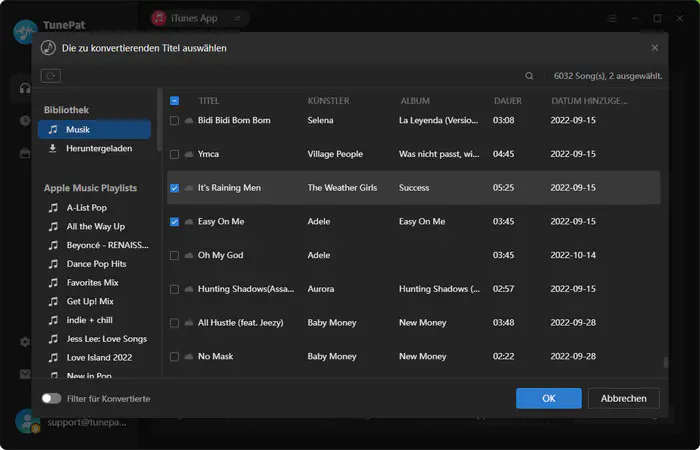Open the song search magnifier
The image size is (700, 450).
point(529,76)
